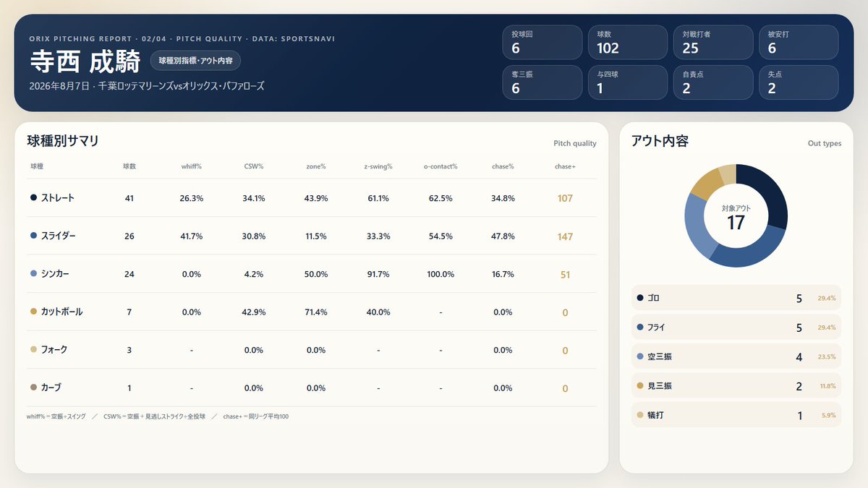The image size is (868, 488).
Task: Click the player name 寺西 成騎
Action: tap(85, 62)
